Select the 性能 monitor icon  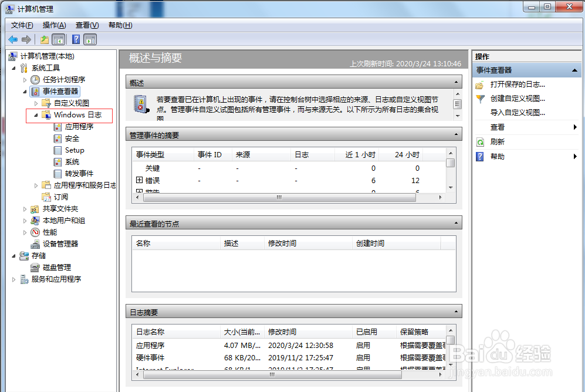[35, 232]
